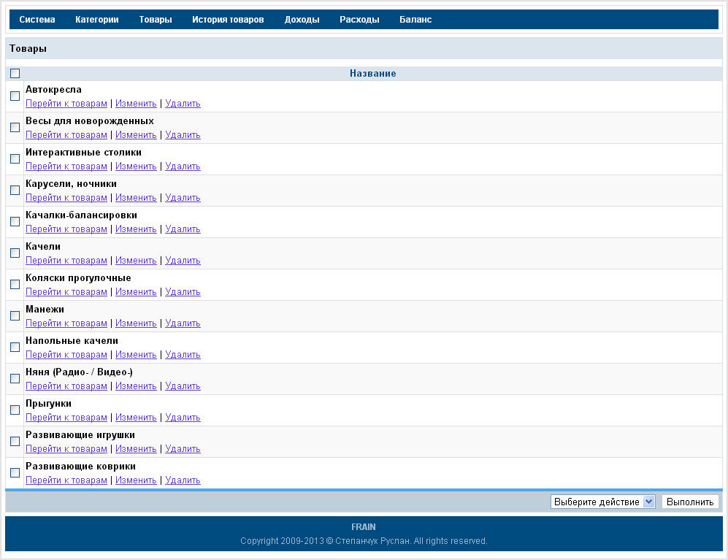Select the Няня (Радио- / Видео-) checkbox

click(x=15, y=378)
